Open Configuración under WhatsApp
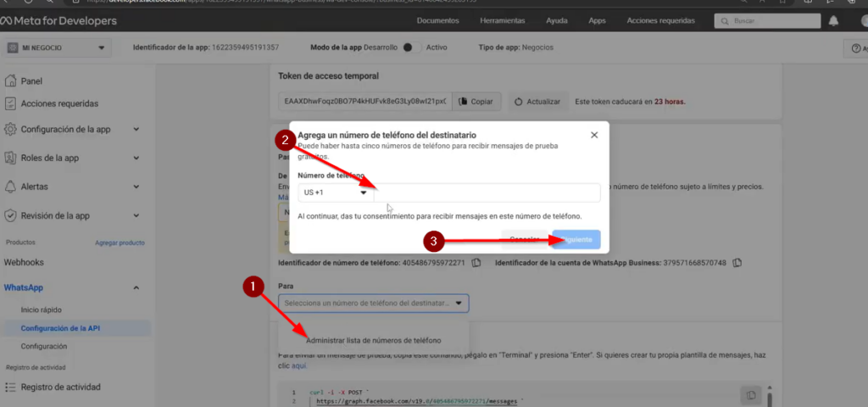Image resolution: width=868 pixels, height=407 pixels. click(x=44, y=347)
